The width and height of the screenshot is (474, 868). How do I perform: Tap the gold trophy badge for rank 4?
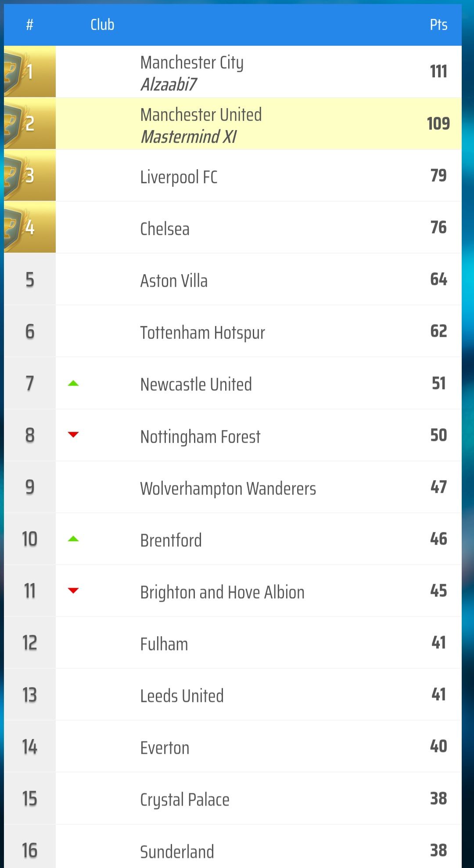[29, 227]
